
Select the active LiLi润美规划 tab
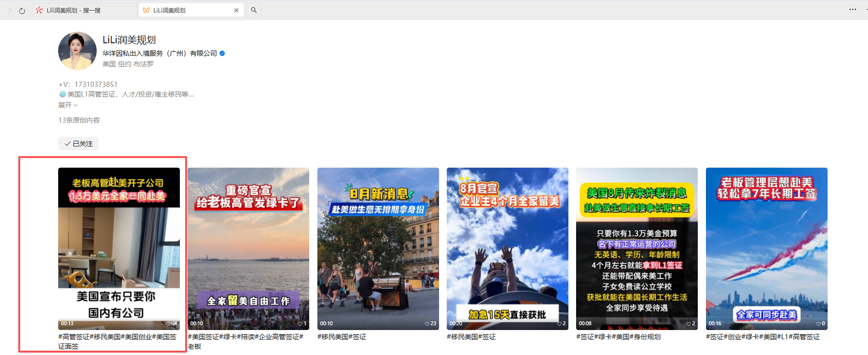[191, 10]
